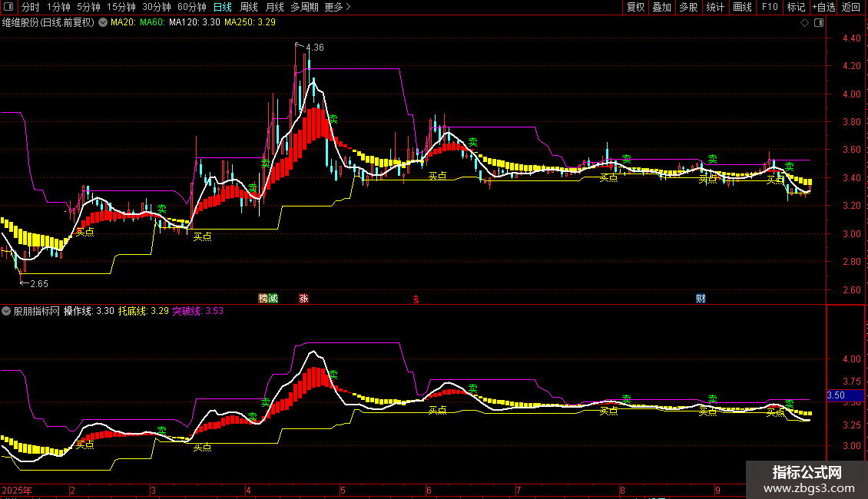Click the 突破线: 3.53 legend
Image resolution: width=868 pixels, height=499 pixels.
point(197,311)
